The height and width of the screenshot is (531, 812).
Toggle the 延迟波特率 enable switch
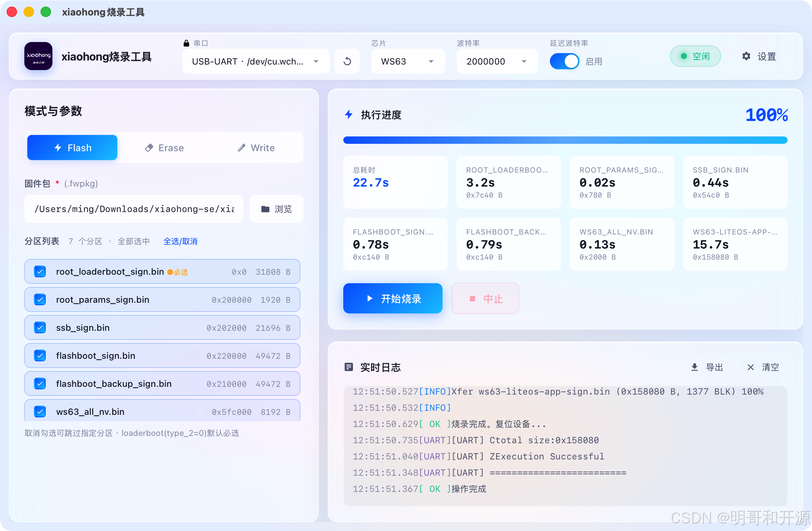tap(564, 61)
